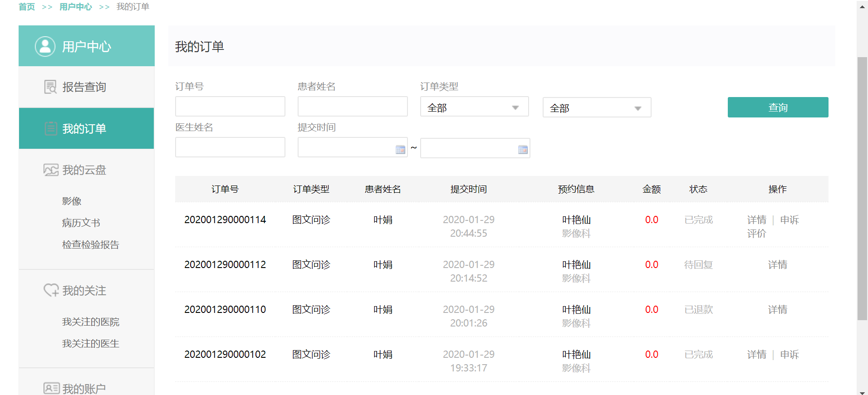Screen dimensions: 868x395
Task: Focus the 医生姓名 input field
Action: tap(230, 147)
